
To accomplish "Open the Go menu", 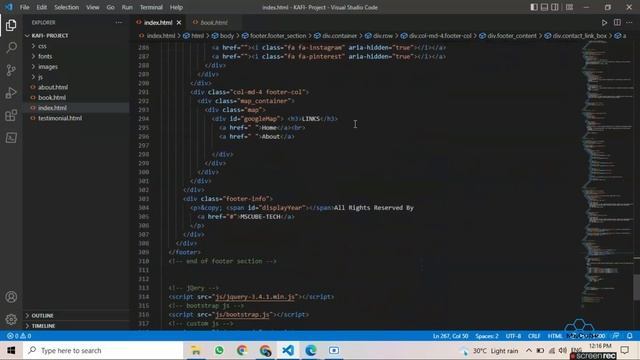I will (110, 7).
